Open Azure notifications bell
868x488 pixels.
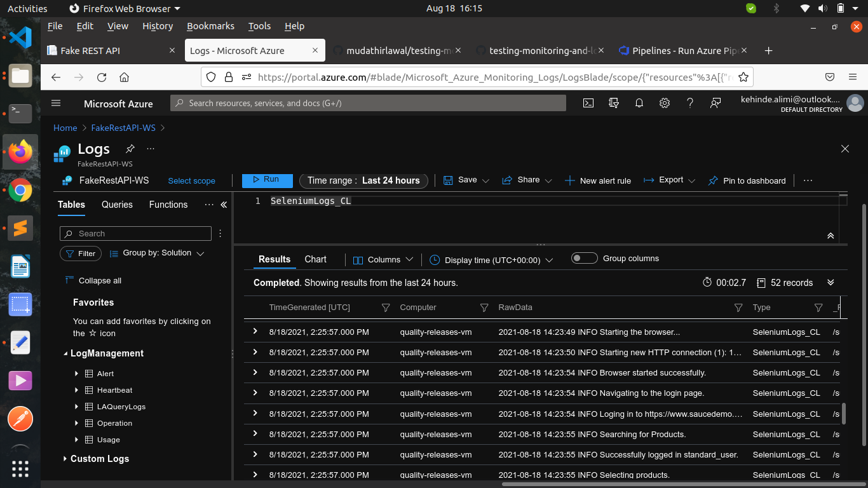(639, 103)
